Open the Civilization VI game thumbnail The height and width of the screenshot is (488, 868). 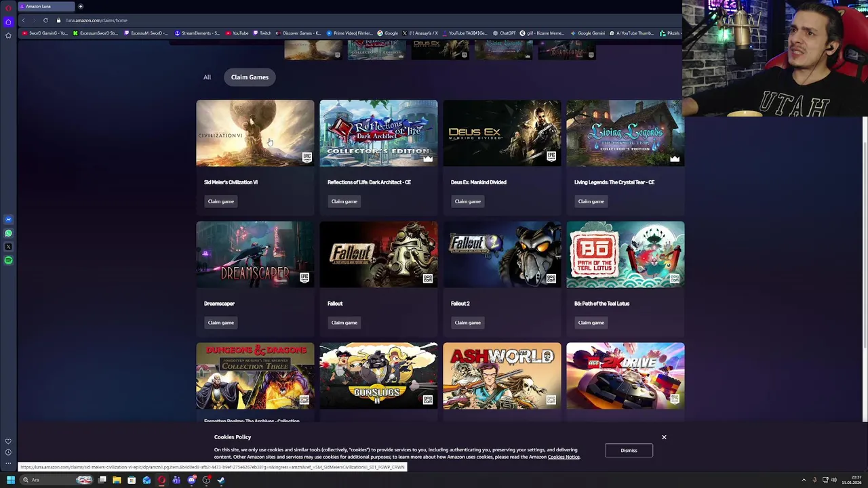255,134
